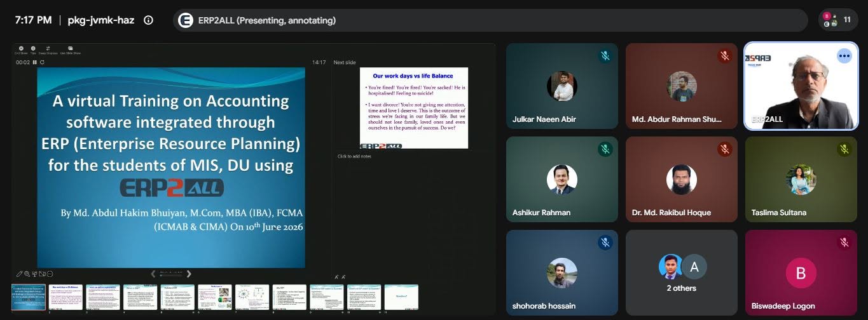Click the 'Biswadeep Logon' name label
The width and height of the screenshot is (868, 320).
[783, 306]
